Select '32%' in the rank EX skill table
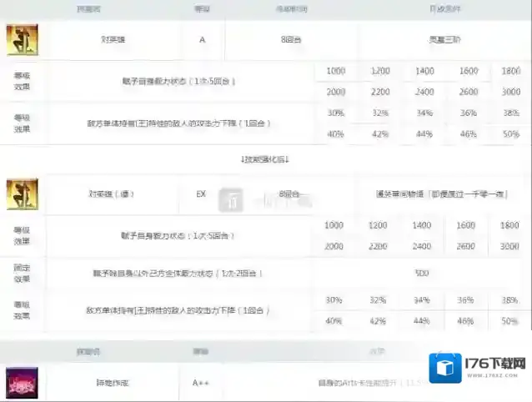Viewport: 532px width, 402px height. (x=378, y=300)
